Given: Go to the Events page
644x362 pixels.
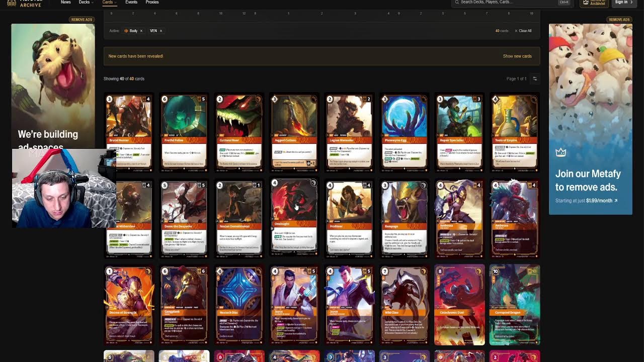Looking at the screenshot, I should coord(131,2).
